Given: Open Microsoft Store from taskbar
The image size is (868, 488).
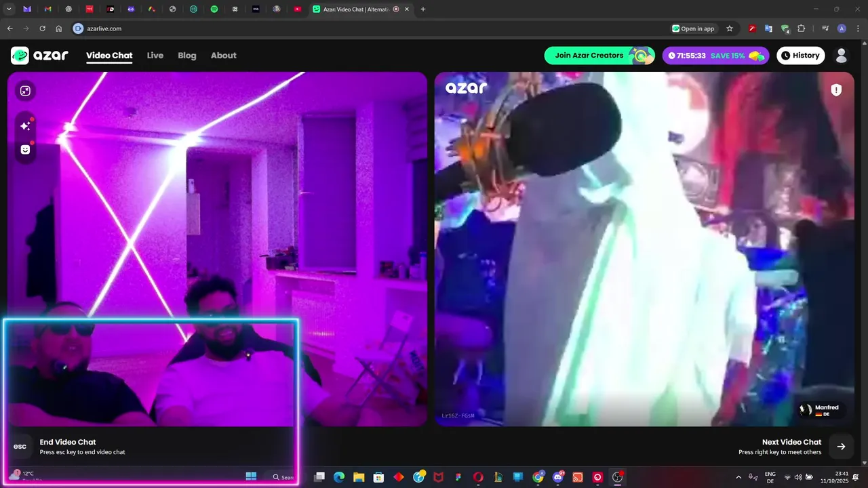Looking at the screenshot, I should [x=379, y=477].
